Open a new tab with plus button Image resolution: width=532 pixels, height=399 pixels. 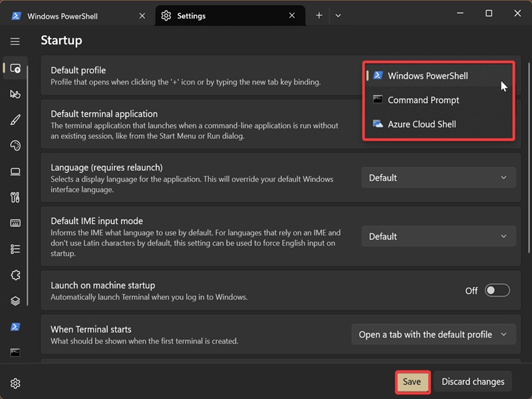click(x=319, y=15)
